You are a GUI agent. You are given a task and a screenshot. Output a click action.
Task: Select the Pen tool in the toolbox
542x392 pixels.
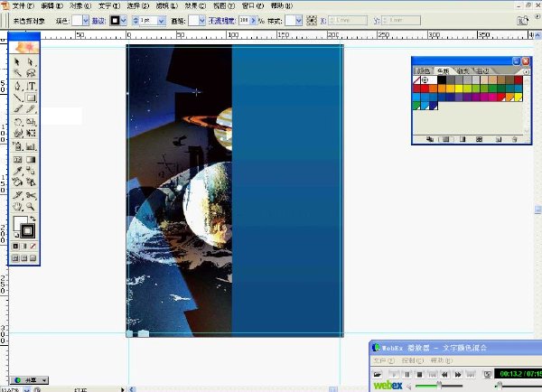point(17,86)
